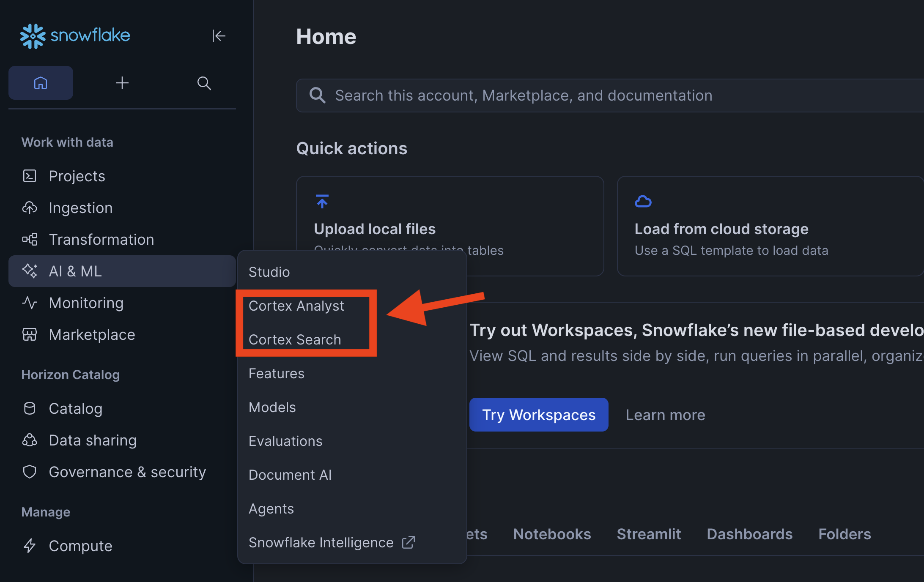Collapse the sidebar with the arrow icon

pyautogui.click(x=219, y=36)
